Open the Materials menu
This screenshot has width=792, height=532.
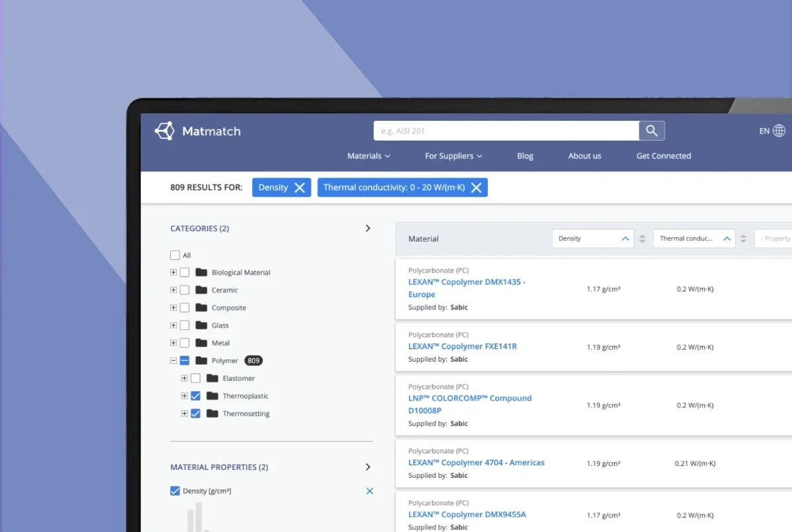click(x=368, y=156)
